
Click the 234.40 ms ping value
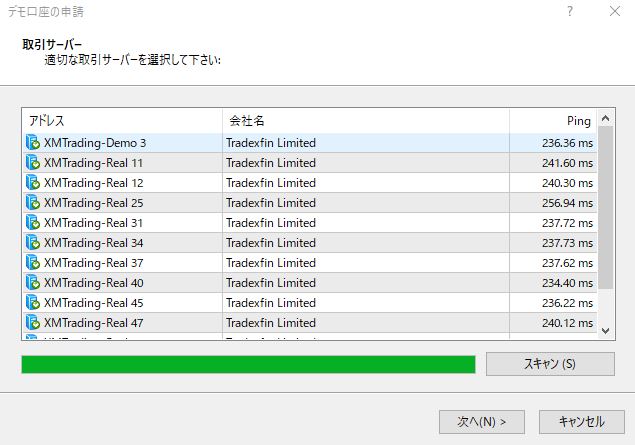point(567,283)
